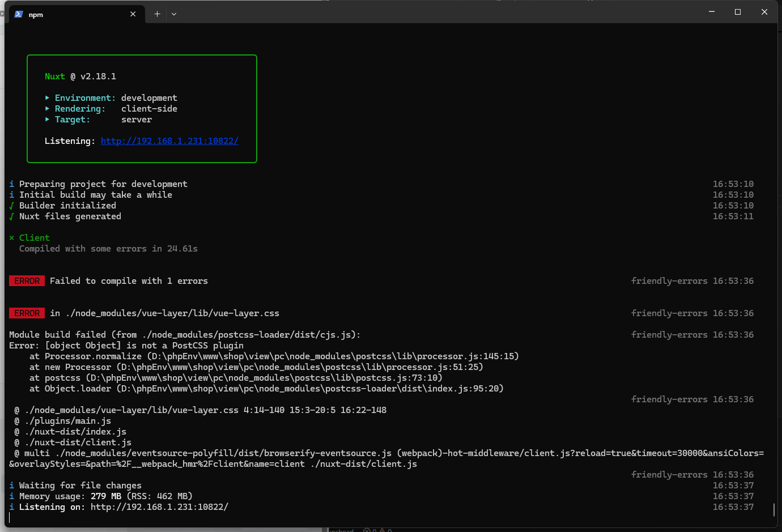Click 'Target: server' line
The width and height of the screenshot is (782, 532).
(98, 120)
